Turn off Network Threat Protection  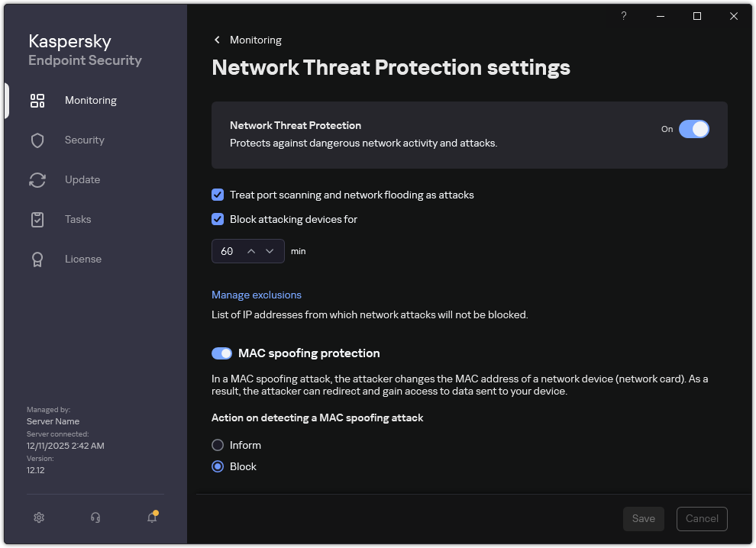[694, 129]
